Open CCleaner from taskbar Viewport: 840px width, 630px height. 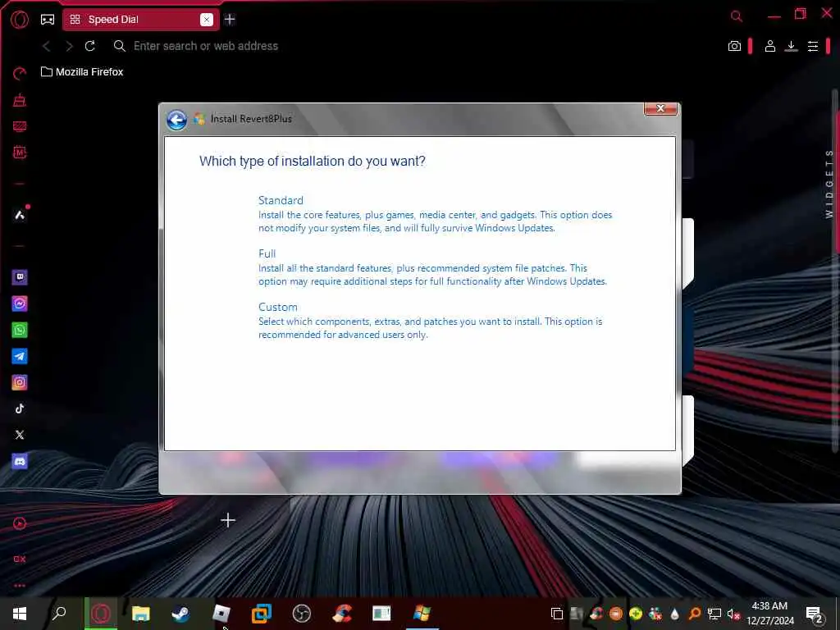click(342, 614)
